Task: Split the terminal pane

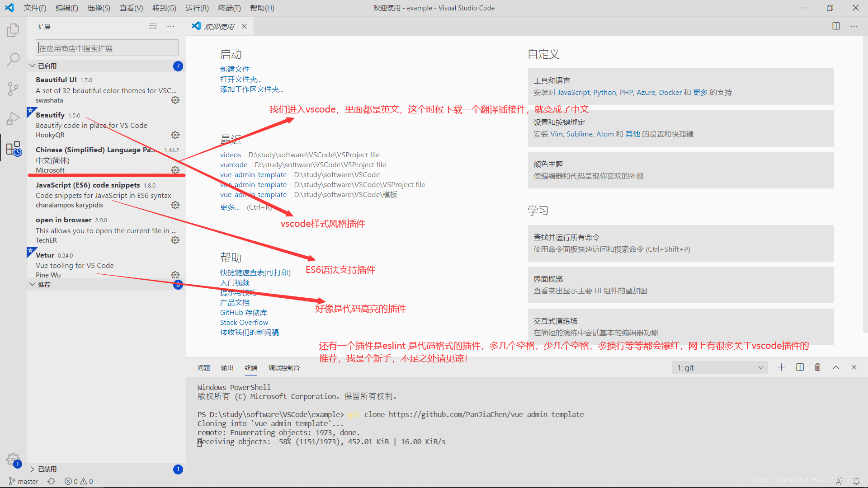Action: 800,367
